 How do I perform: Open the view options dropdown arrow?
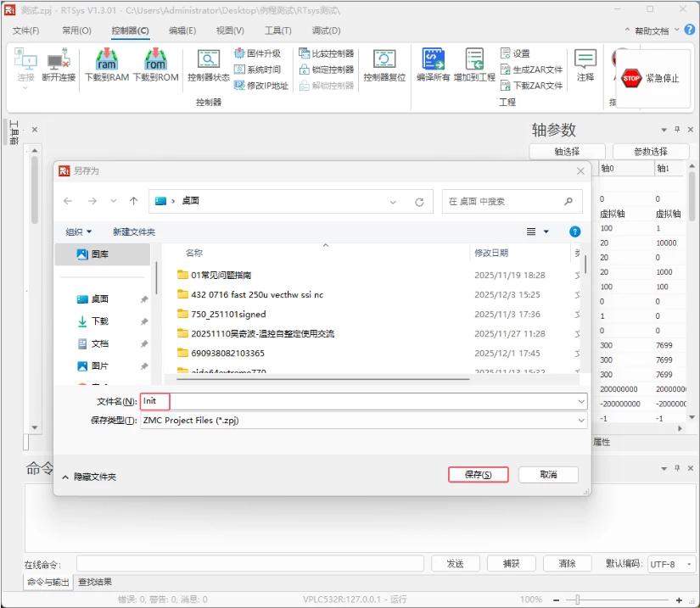546,231
